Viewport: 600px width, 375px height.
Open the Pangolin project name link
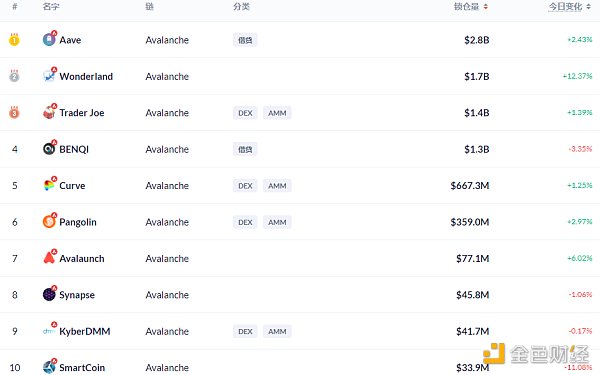click(78, 222)
